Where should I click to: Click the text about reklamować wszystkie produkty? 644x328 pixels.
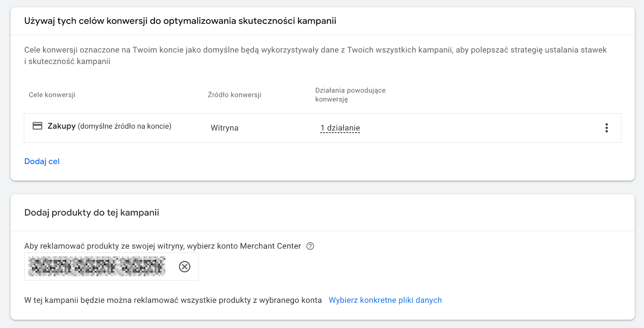tap(173, 300)
